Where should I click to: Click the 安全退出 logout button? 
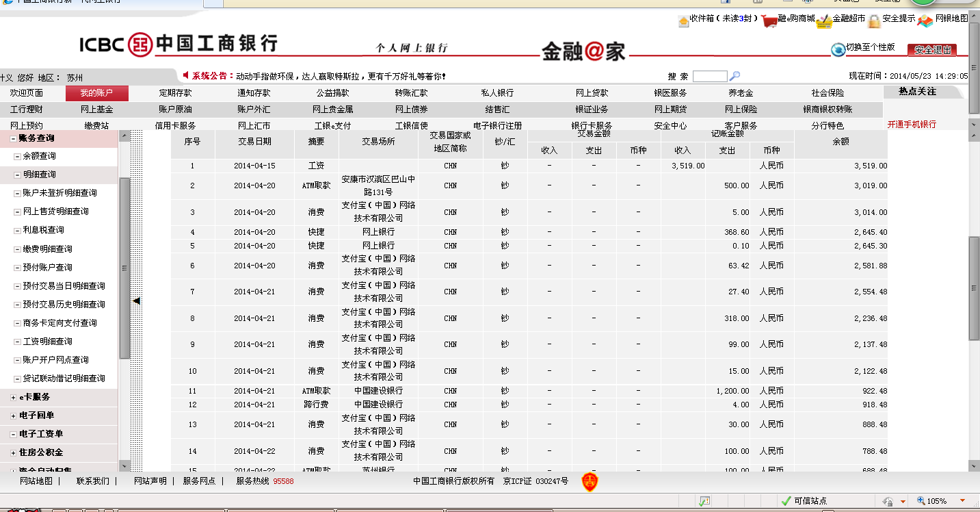[x=932, y=50]
